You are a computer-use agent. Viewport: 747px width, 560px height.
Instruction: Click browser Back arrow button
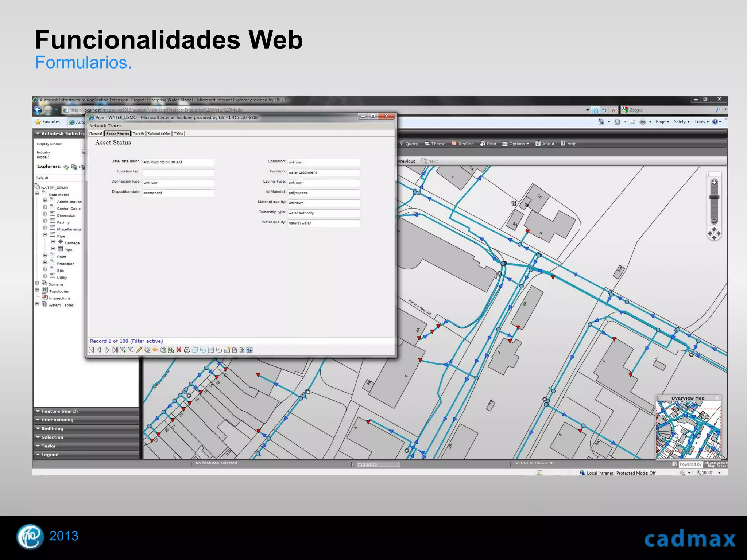coord(38,110)
